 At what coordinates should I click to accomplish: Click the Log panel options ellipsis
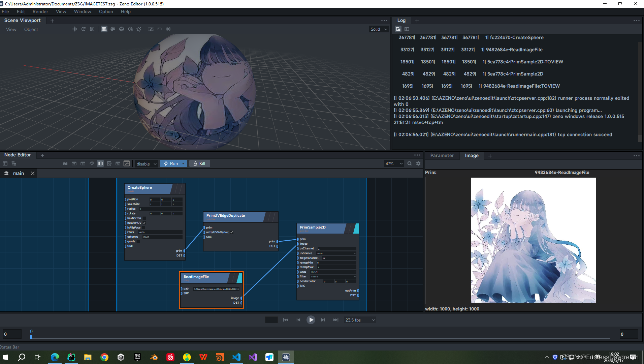point(636,21)
